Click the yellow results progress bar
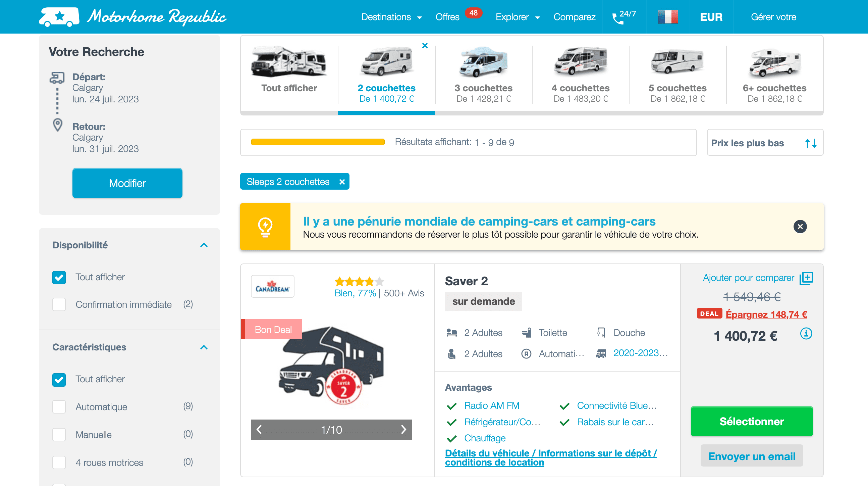The width and height of the screenshot is (868, 486). (318, 142)
